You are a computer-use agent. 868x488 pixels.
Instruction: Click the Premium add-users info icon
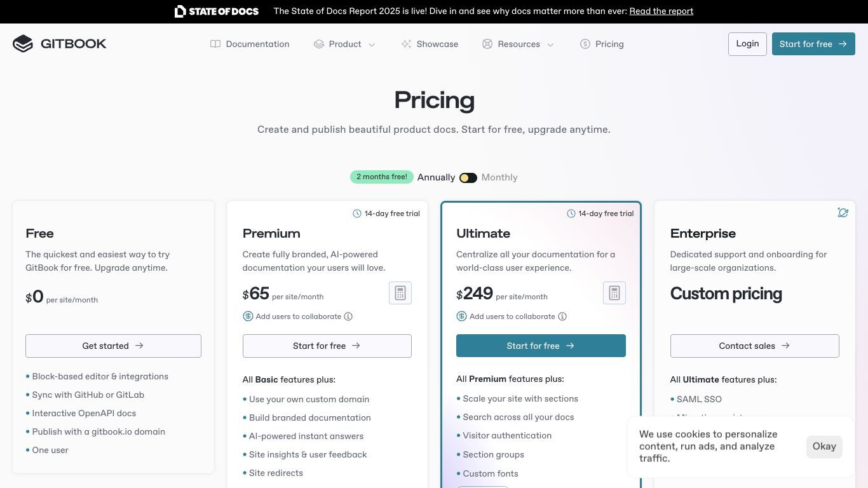point(348,316)
